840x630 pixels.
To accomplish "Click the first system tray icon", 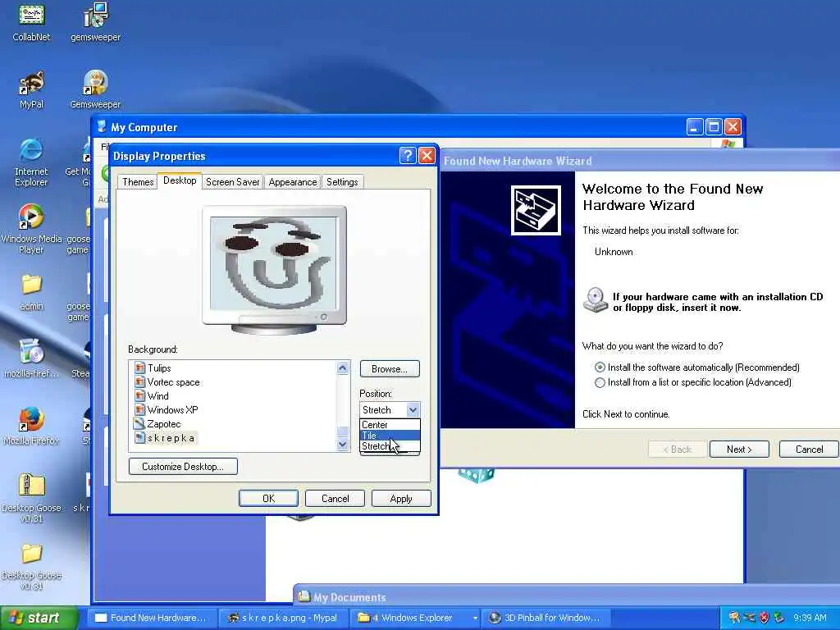I will pos(734,618).
